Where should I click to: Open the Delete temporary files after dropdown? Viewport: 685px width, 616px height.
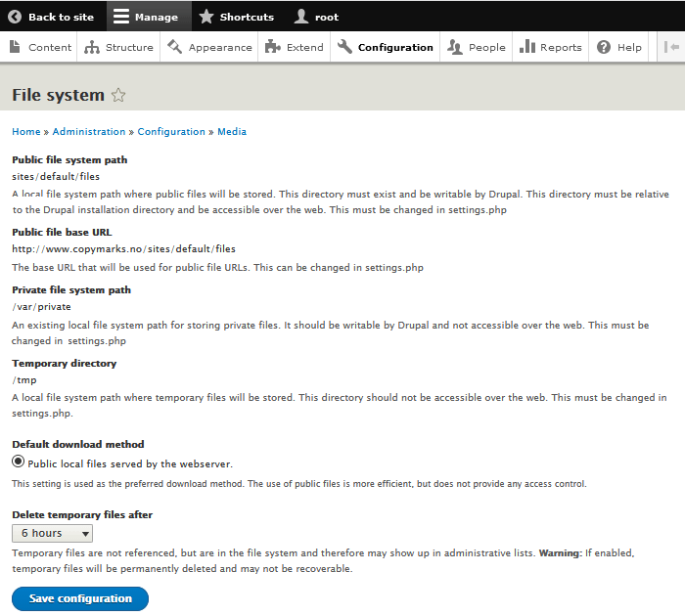(52, 534)
